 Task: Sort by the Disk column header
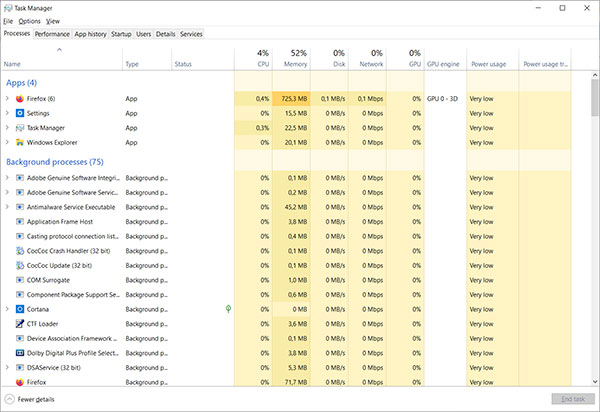click(x=329, y=59)
